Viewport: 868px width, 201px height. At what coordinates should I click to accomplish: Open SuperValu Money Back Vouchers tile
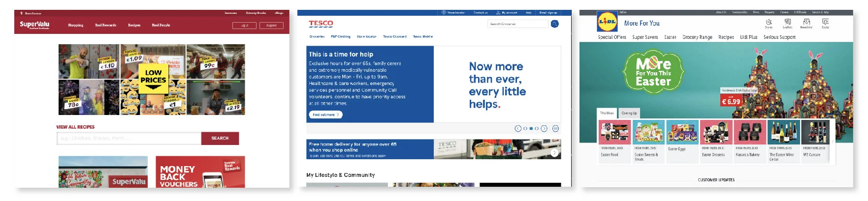click(x=200, y=172)
